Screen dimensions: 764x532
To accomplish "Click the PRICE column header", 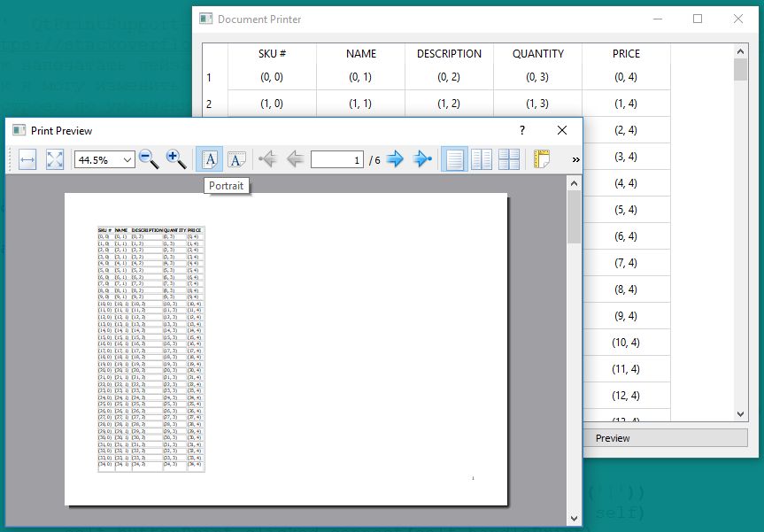I will tap(626, 54).
